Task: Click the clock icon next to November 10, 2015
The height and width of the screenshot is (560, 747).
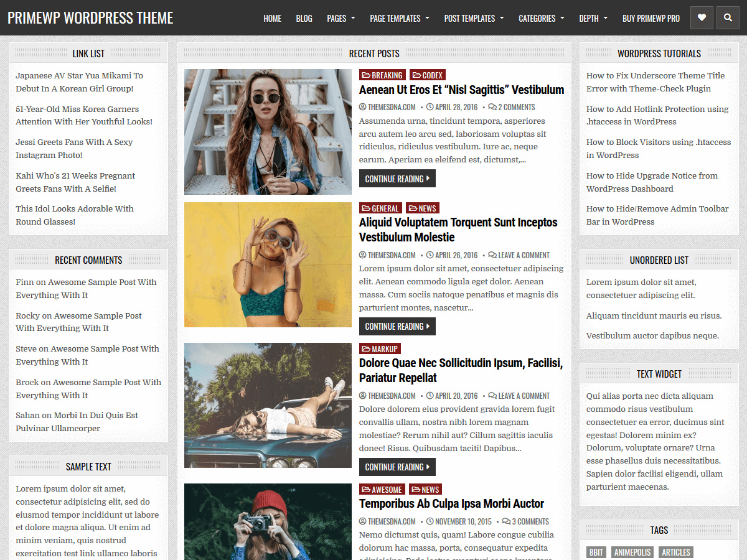Action: pyautogui.click(x=430, y=521)
